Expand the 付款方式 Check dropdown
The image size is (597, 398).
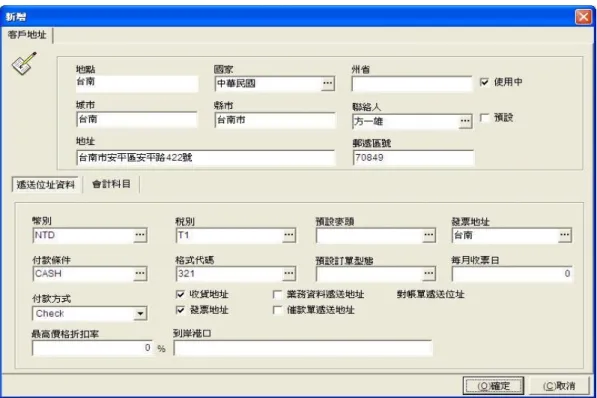[x=140, y=313]
